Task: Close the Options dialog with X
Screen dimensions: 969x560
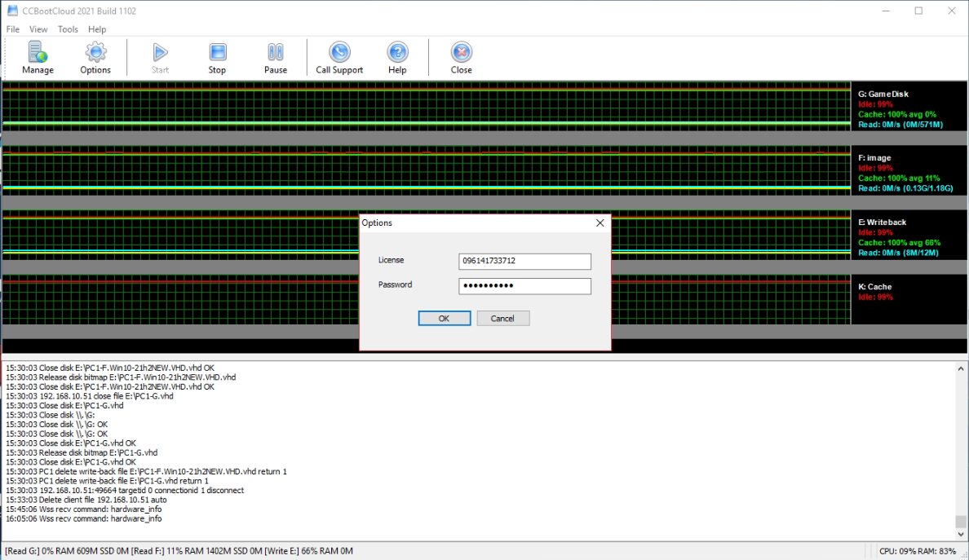Action: [x=600, y=223]
